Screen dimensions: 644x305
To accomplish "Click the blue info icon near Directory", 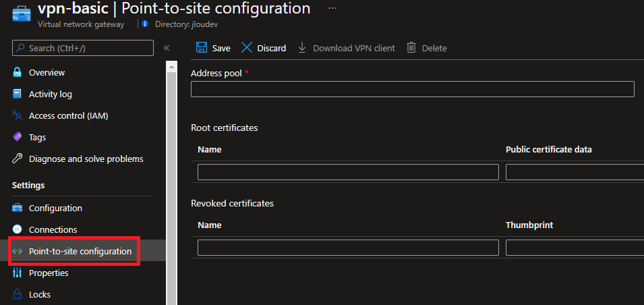I will tap(144, 24).
